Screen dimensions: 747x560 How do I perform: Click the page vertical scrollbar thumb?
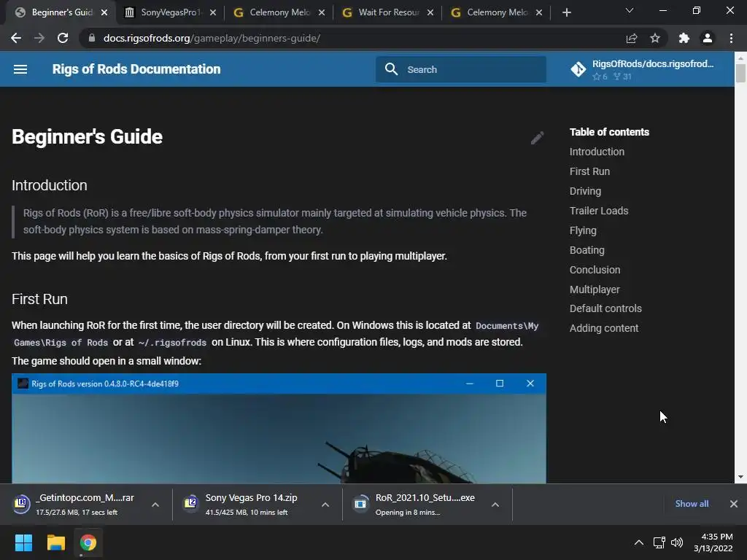coord(740,74)
